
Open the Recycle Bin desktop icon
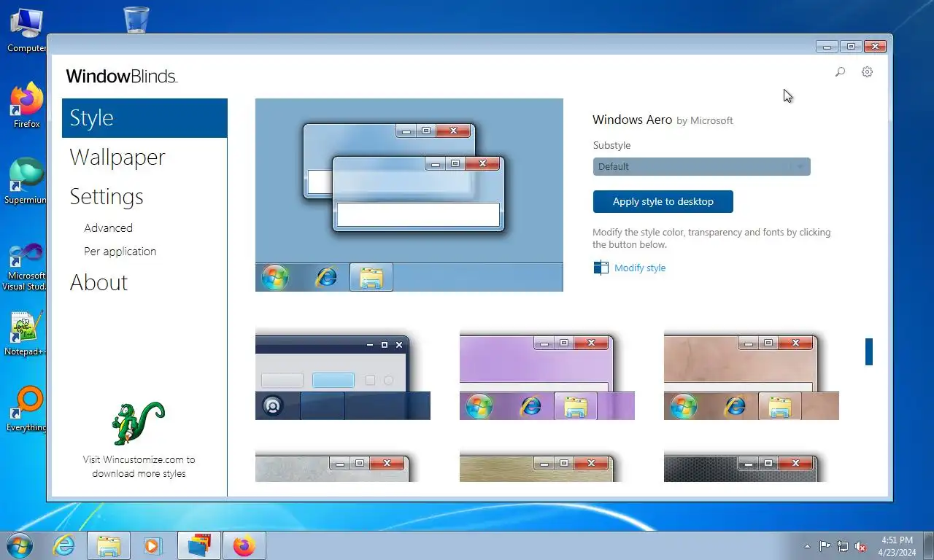(136, 20)
